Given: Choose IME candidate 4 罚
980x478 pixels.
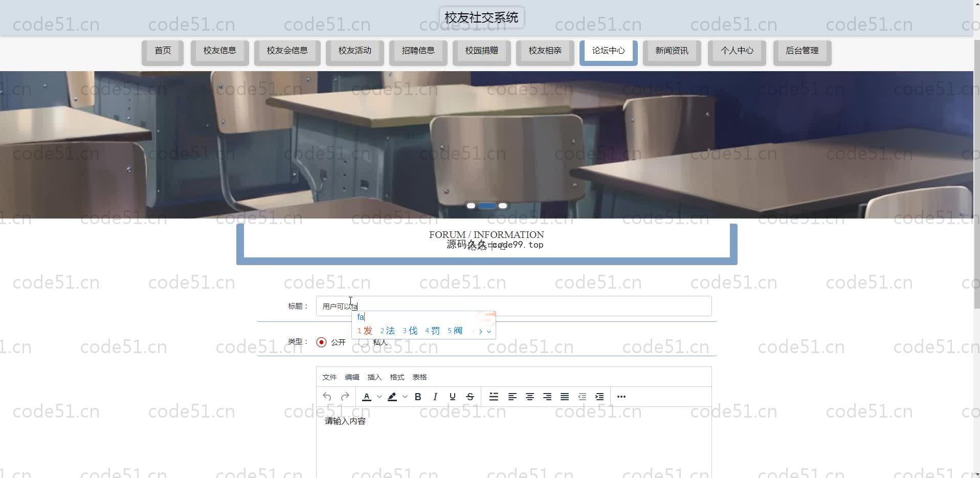Looking at the screenshot, I should [x=432, y=331].
